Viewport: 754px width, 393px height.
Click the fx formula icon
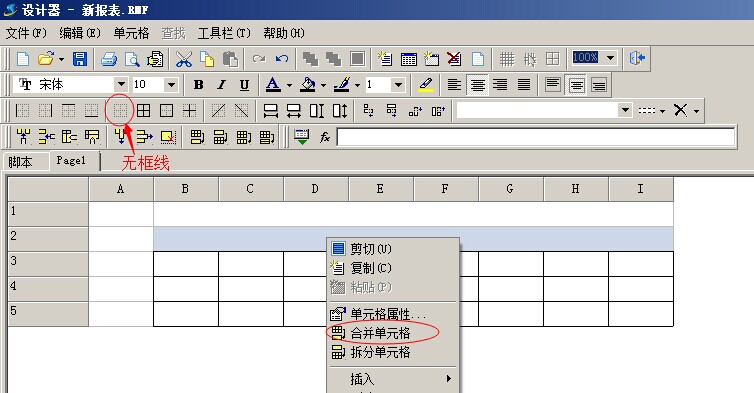[x=325, y=138]
